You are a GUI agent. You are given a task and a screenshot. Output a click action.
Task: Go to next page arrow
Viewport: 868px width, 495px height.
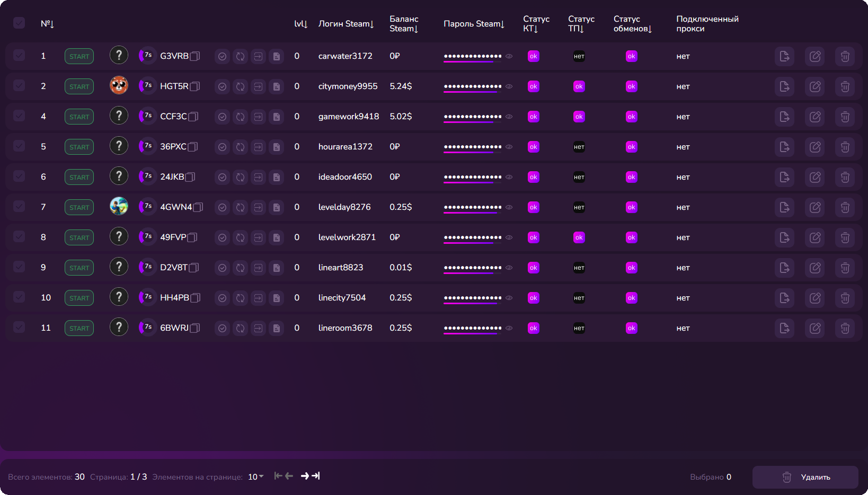pos(305,476)
